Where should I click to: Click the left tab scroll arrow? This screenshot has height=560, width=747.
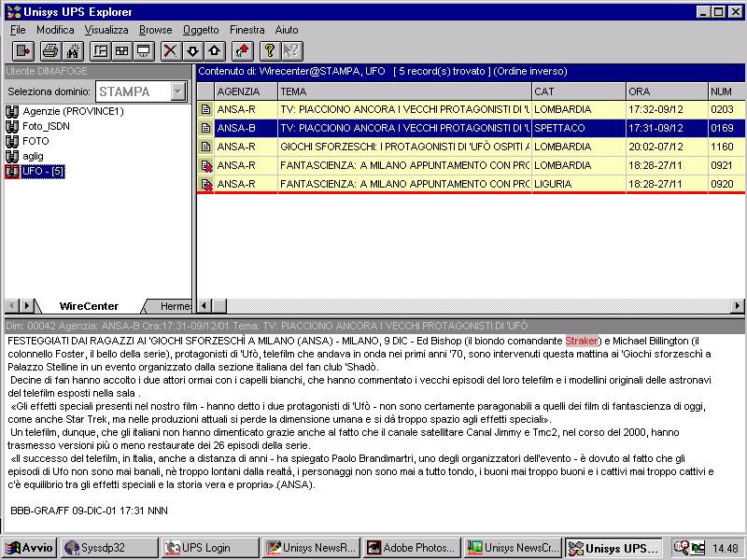[x=11, y=306]
